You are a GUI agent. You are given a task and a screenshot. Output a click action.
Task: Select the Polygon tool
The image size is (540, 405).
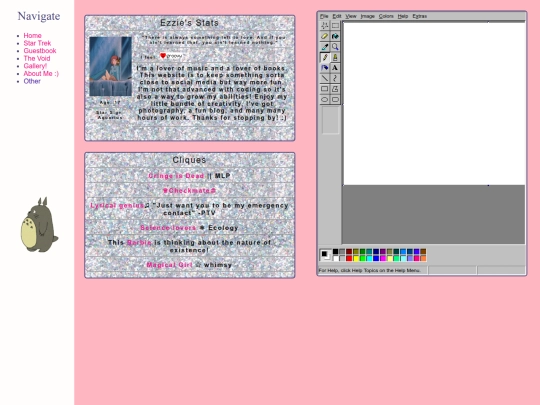(335, 89)
